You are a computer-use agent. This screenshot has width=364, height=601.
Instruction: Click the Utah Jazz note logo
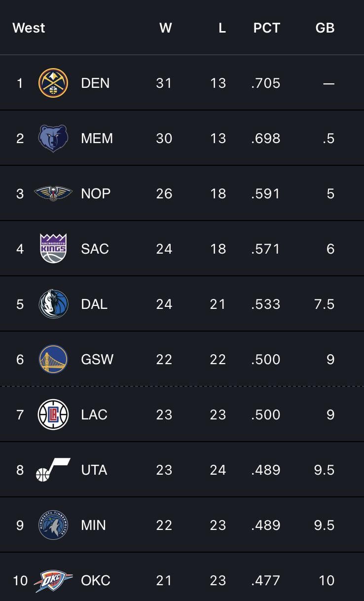[53, 470]
